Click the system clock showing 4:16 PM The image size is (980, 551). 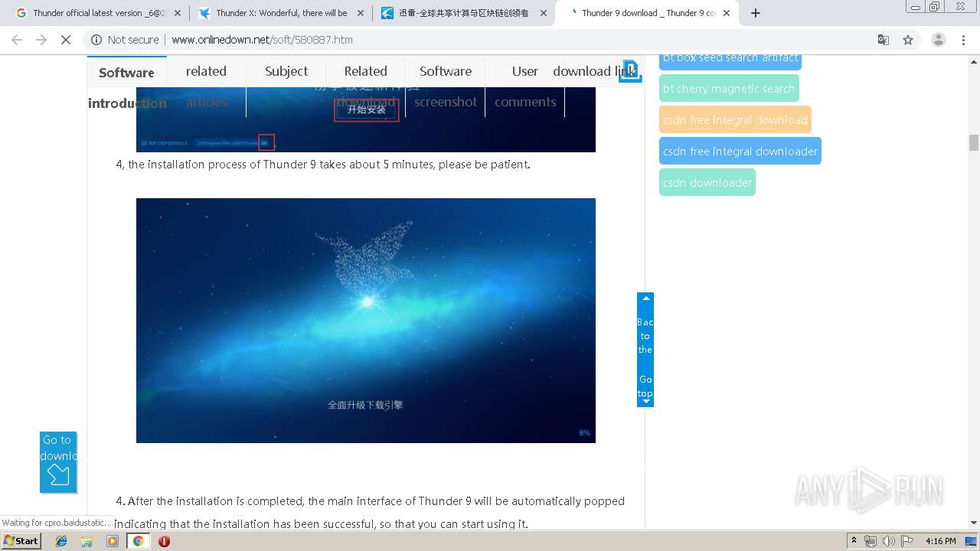(x=940, y=541)
